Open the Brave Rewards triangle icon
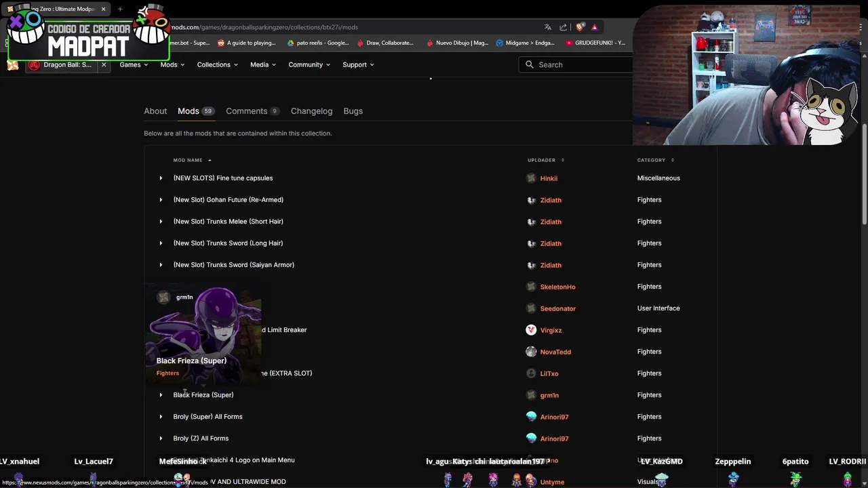This screenshot has width=868, height=488. coord(595,27)
